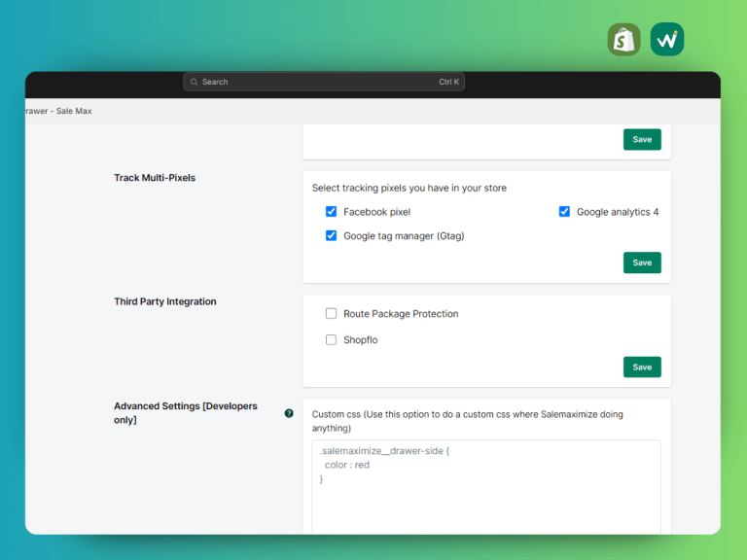The image size is (747, 560).
Task: Uncheck the Facebook pixel checkbox
Action: pyautogui.click(x=331, y=211)
